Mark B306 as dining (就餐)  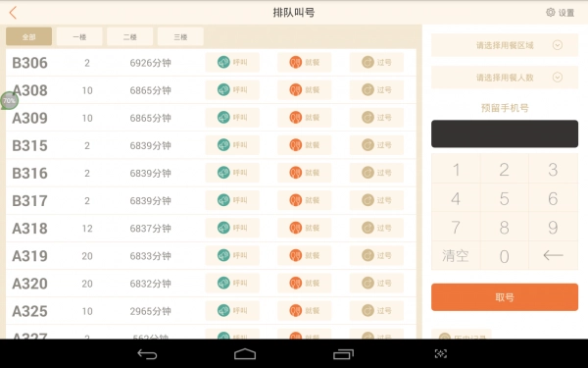(304, 62)
